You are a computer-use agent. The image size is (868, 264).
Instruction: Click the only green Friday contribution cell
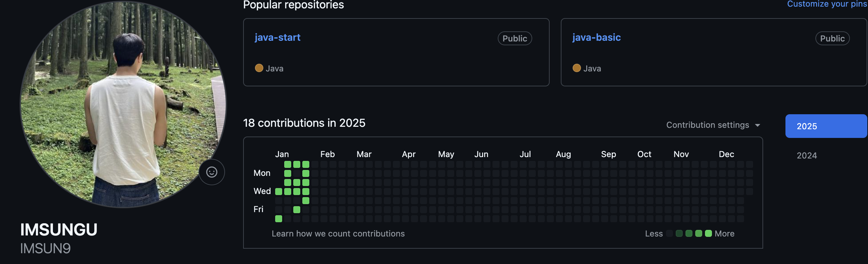click(297, 210)
